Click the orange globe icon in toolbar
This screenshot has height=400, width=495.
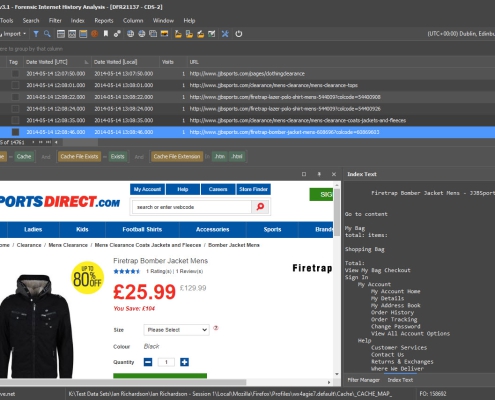point(95,34)
